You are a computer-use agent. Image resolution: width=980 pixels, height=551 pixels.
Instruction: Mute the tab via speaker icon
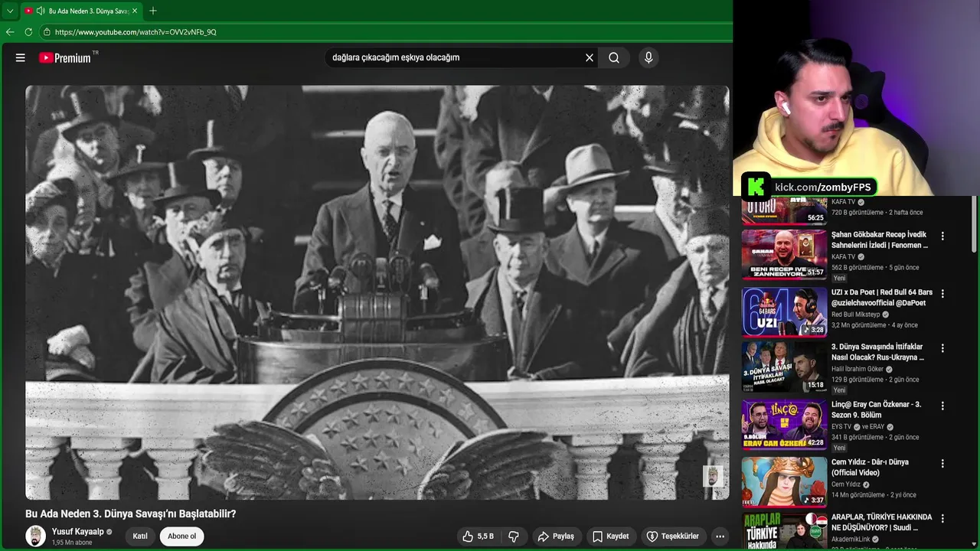(x=41, y=11)
